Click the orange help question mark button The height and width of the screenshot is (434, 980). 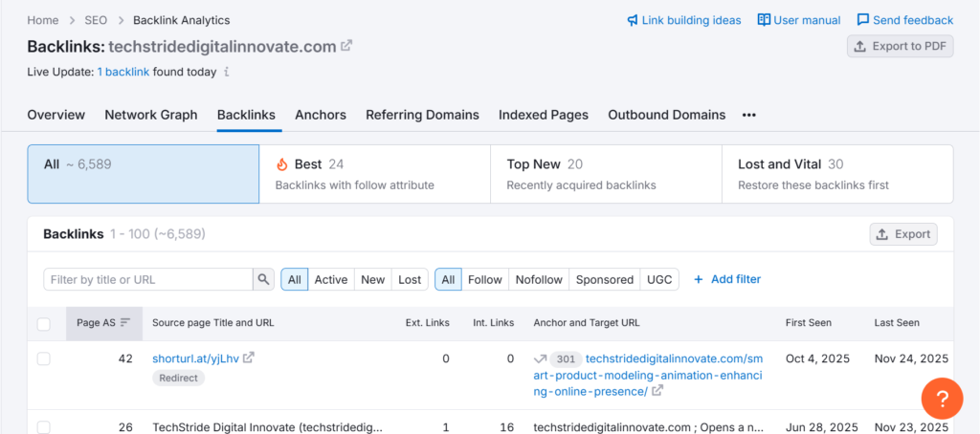click(x=941, y=398)
